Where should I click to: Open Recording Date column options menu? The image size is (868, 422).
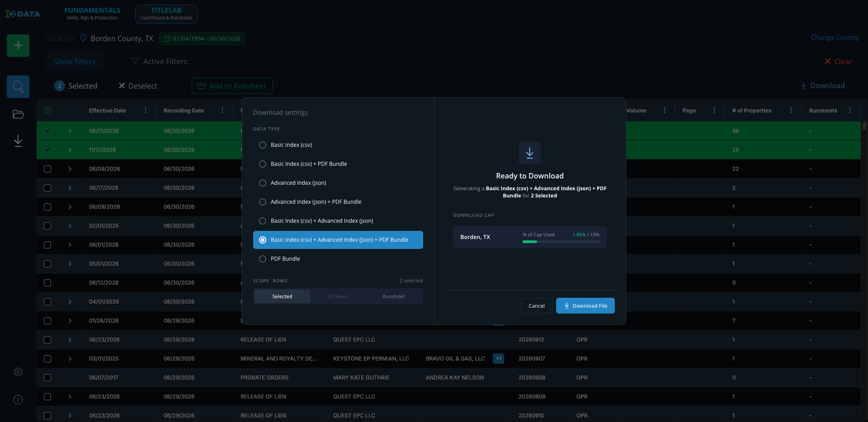[x=222, y=110]
